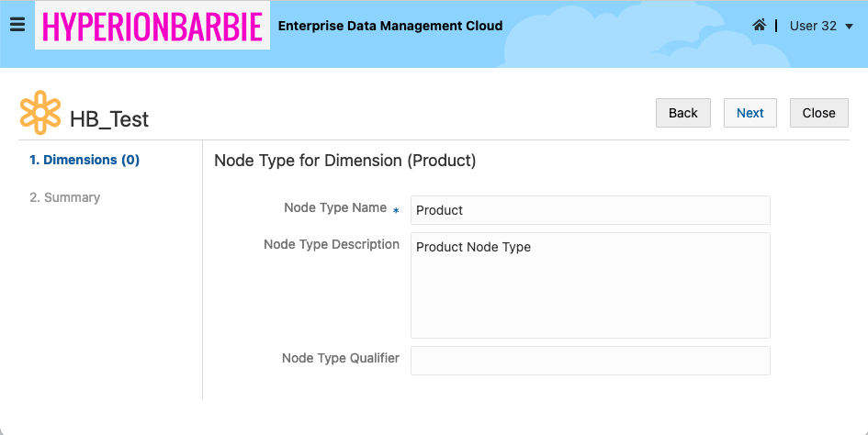Screen dimensions: 868x435
Task: Click the HB_Test application title
Action: tap(109, 119)
